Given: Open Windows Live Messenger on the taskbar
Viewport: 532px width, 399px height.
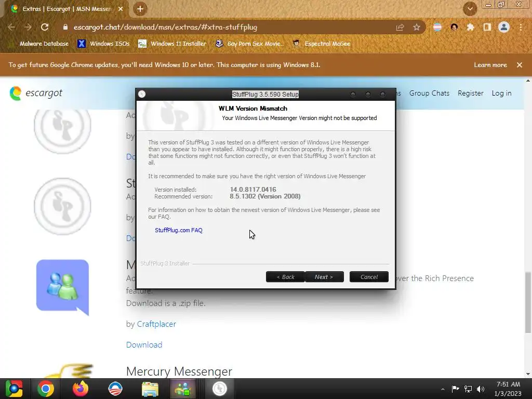Looking at the screenshot, I should click(183, 389).
